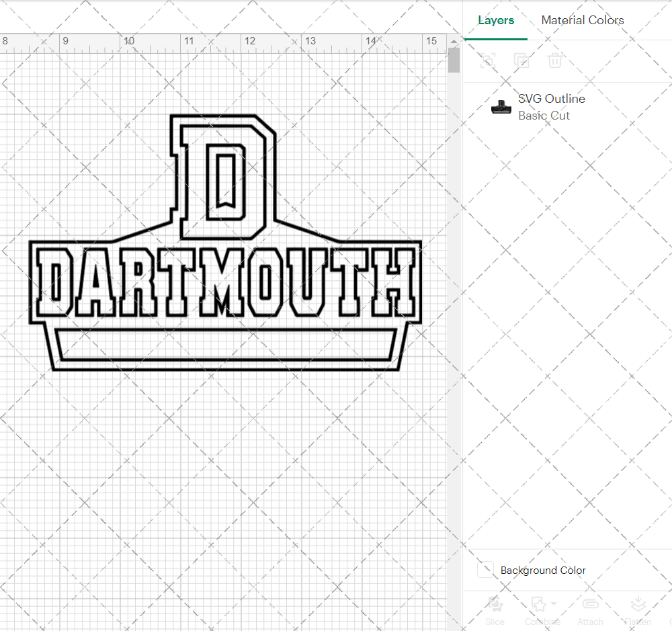This screenshot has height=631, width=672.
Task: Open the Material Colors tab
Action: (x=583, y=20)
